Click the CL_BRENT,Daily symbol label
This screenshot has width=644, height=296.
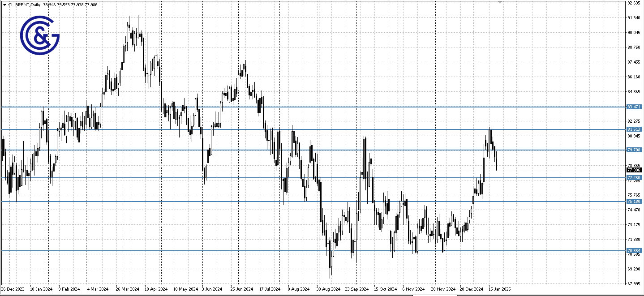[x=23, y=5]
